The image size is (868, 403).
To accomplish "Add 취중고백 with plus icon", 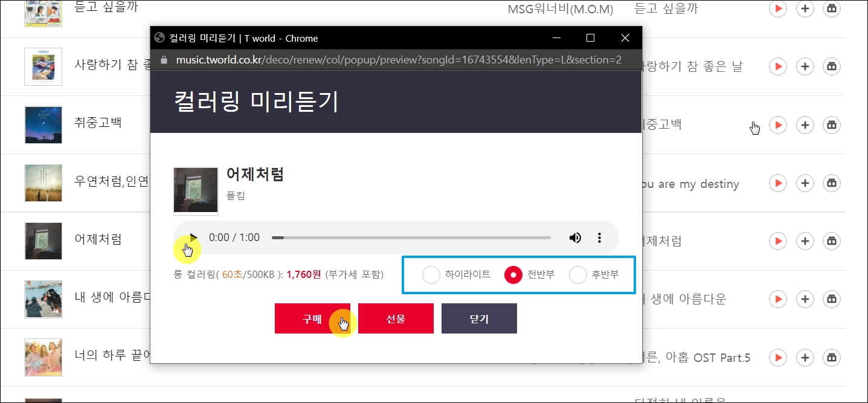I will pos(805,125).
